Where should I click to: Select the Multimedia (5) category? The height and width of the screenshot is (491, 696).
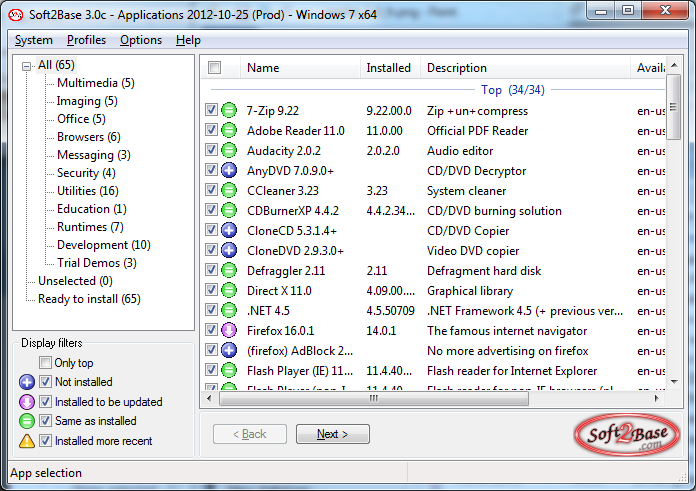click(x=95, y=83)
